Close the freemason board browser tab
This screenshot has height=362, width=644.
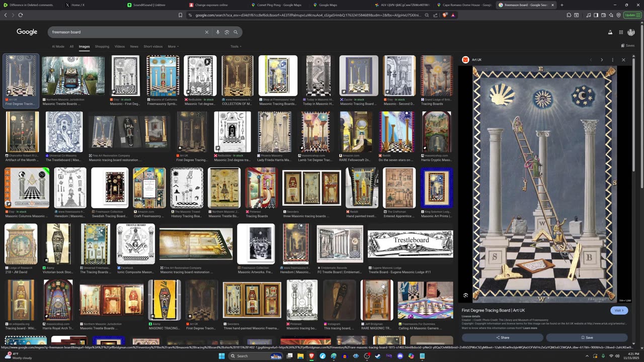(x=552, y=5)
